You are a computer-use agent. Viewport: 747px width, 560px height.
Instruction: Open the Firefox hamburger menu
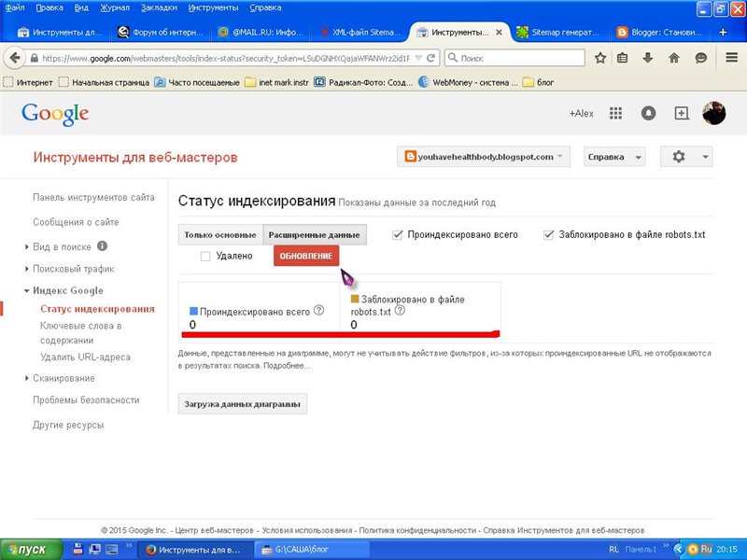point(731,58)
